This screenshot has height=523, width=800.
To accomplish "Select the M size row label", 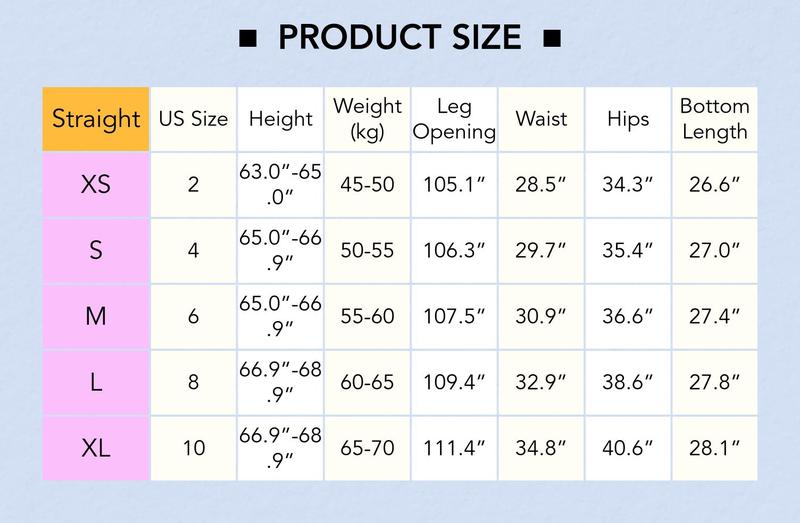I will [x=96, y=316].
